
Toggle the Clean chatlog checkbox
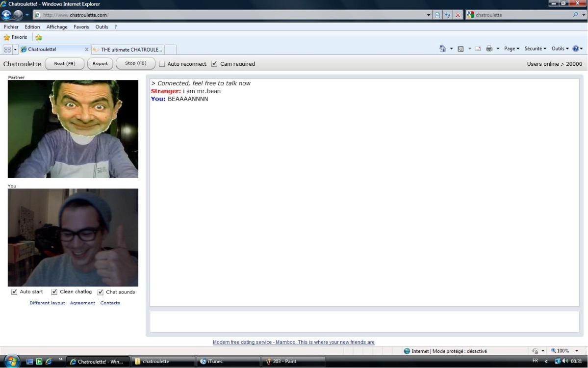[54, 292]
